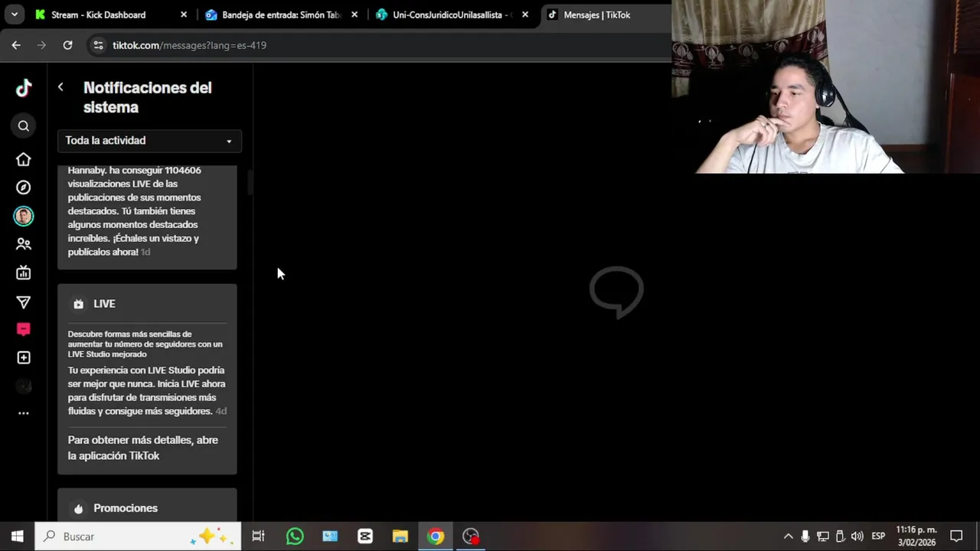Click the TikTok logo icon
980x551 pixels.
pos(24,88)
